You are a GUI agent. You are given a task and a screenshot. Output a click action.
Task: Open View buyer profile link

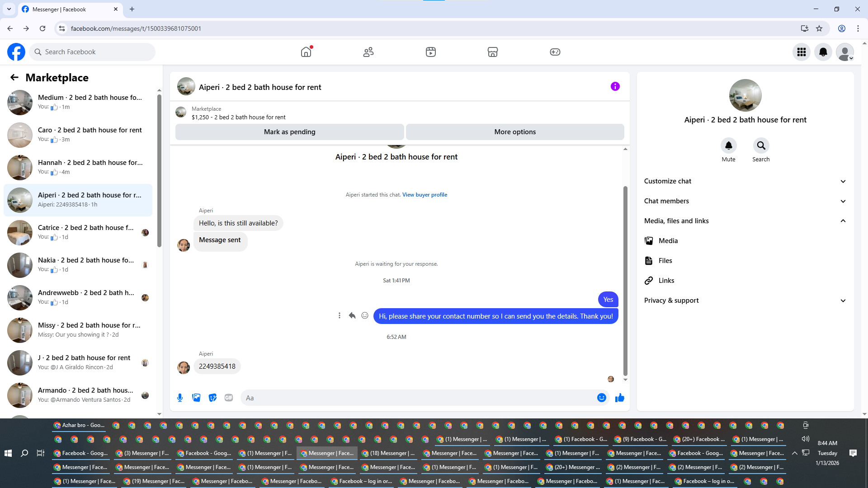pos(425,195)
